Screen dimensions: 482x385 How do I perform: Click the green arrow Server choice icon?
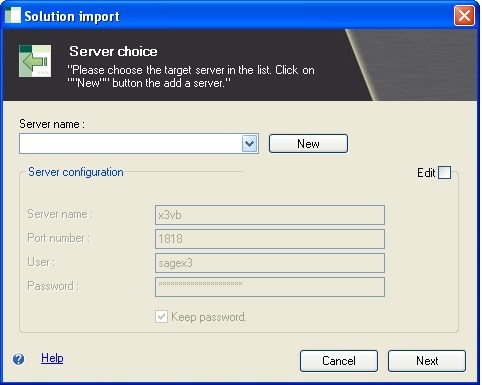35,61
